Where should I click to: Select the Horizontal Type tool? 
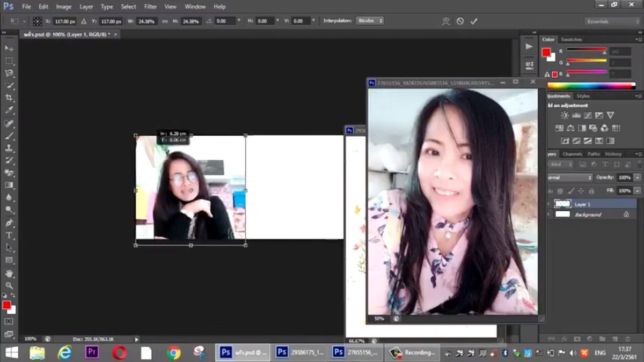click(x=9, y=235)
